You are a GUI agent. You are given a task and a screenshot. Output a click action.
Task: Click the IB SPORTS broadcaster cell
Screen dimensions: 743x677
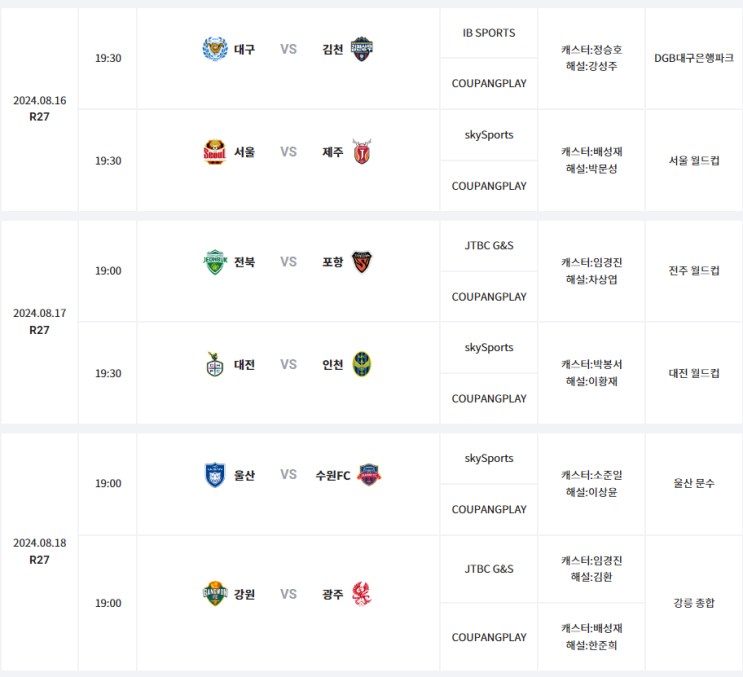pyautogui.click(x=489, y=33)
